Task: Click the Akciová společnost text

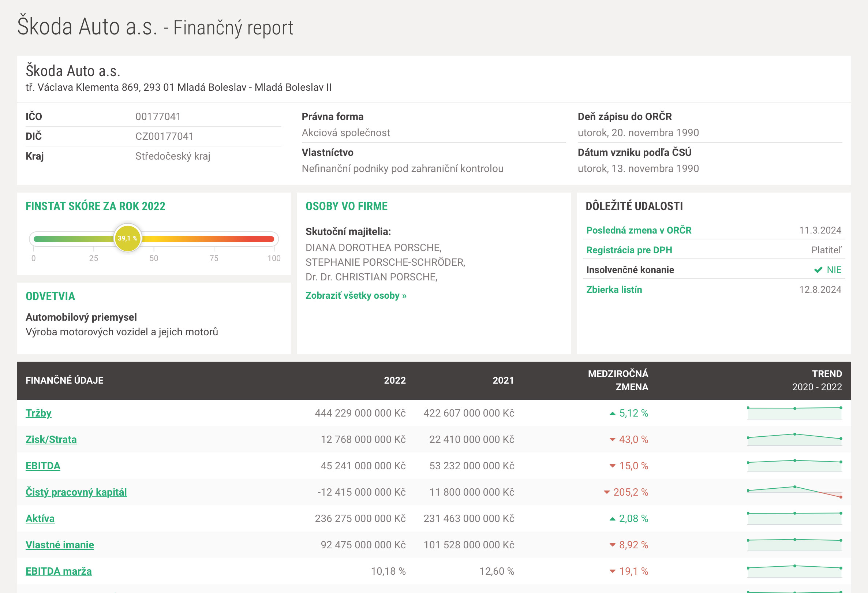Action: click(x=346, y=133)
